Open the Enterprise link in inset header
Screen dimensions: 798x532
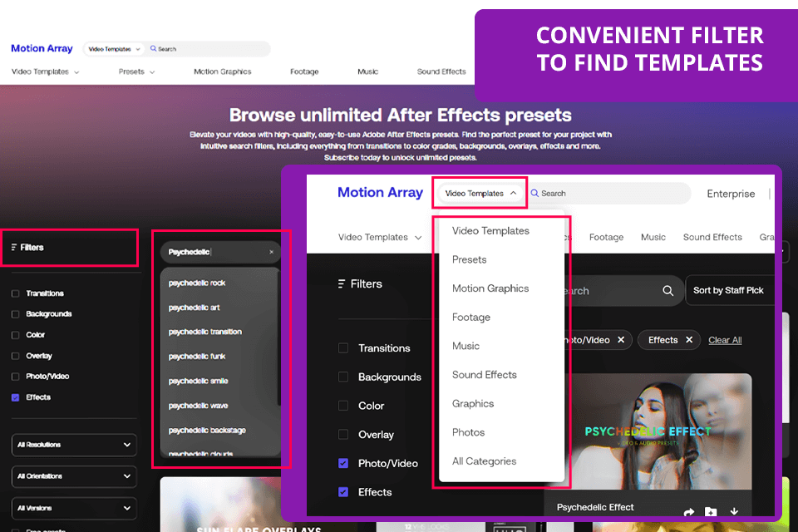[x=731, y=194]
